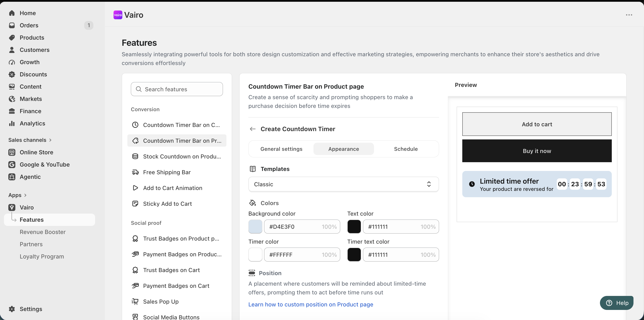Screen dimensions: 644x320
Task: Open Content image icon
Action: coord(12,86)
